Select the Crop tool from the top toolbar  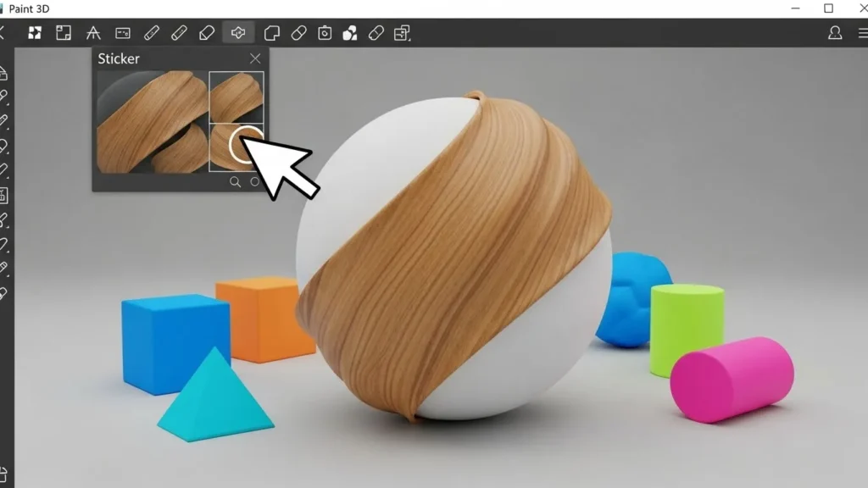(64, 33)
